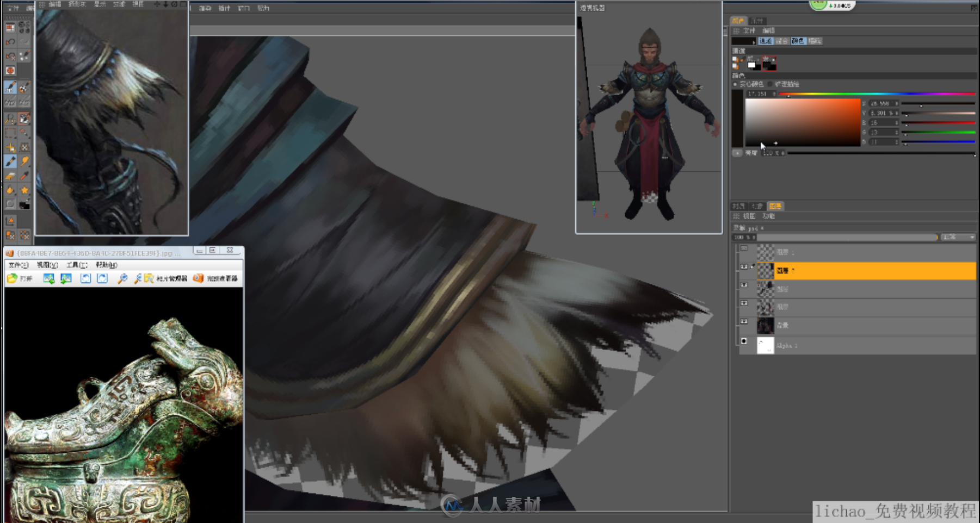The width and height of the screenshot is (980, 523).
Task: Toggle visibility of third layer row
Action: pos(744,285)
